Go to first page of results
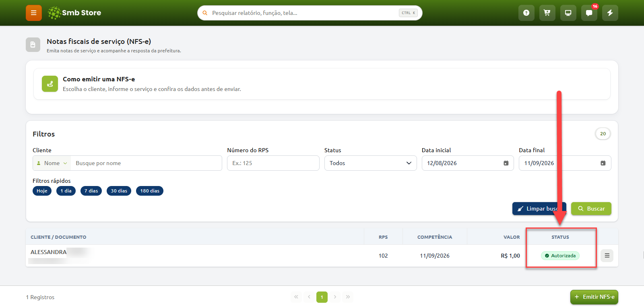Image resolution: width=644 pixels, height=308 pixels. 296,297
